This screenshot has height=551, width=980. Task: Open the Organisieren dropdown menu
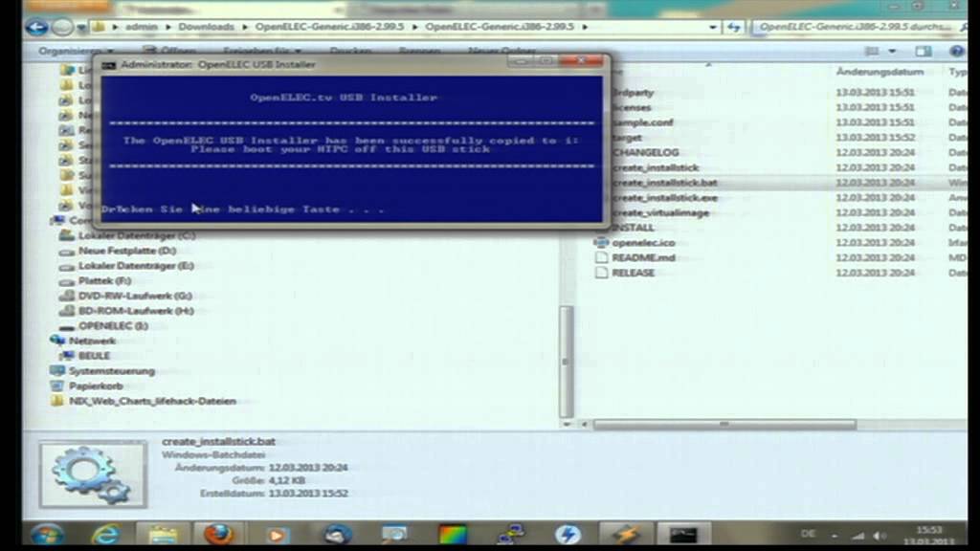(76, 51)
